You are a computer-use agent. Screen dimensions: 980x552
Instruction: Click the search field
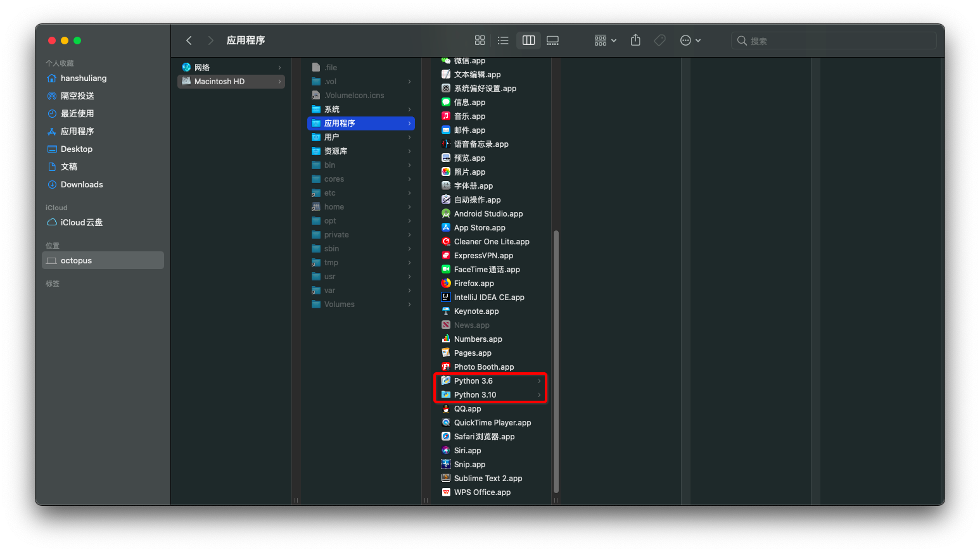pos(834,41)
